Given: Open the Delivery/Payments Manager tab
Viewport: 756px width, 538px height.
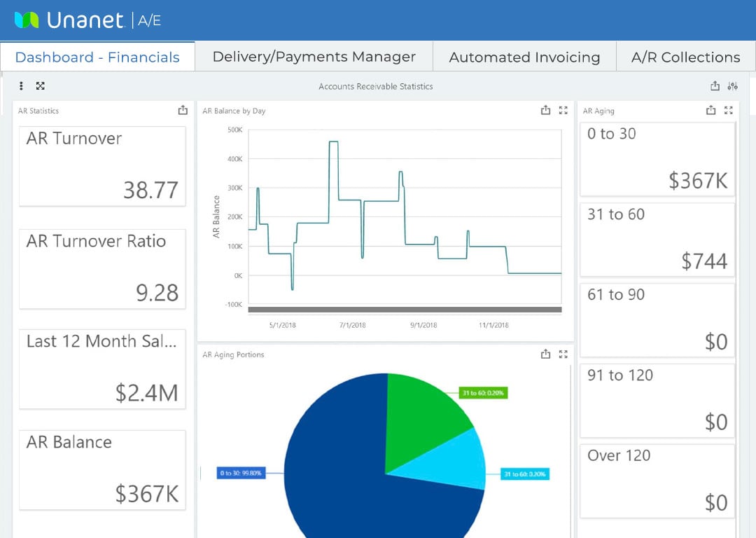Looking at the screenshot, I should coord(314,57).
